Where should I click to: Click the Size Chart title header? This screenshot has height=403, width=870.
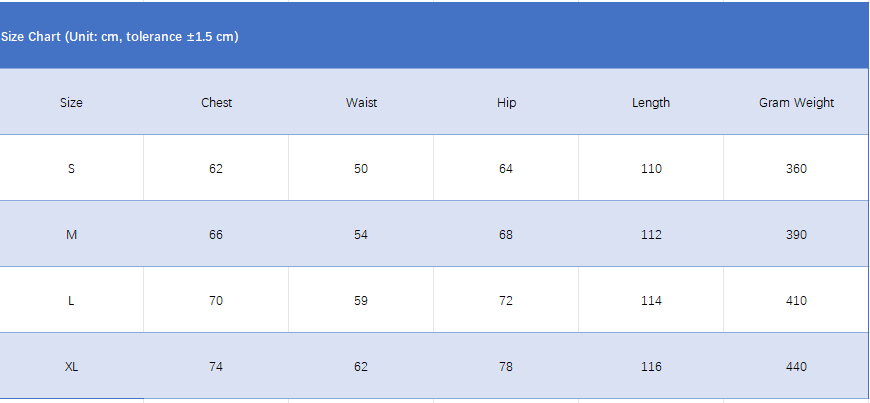[x=120, y=37]
